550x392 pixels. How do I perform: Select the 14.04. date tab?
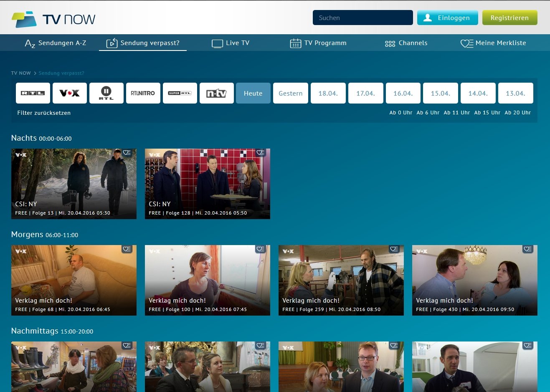pyautogui.click(x=478, y=93)
